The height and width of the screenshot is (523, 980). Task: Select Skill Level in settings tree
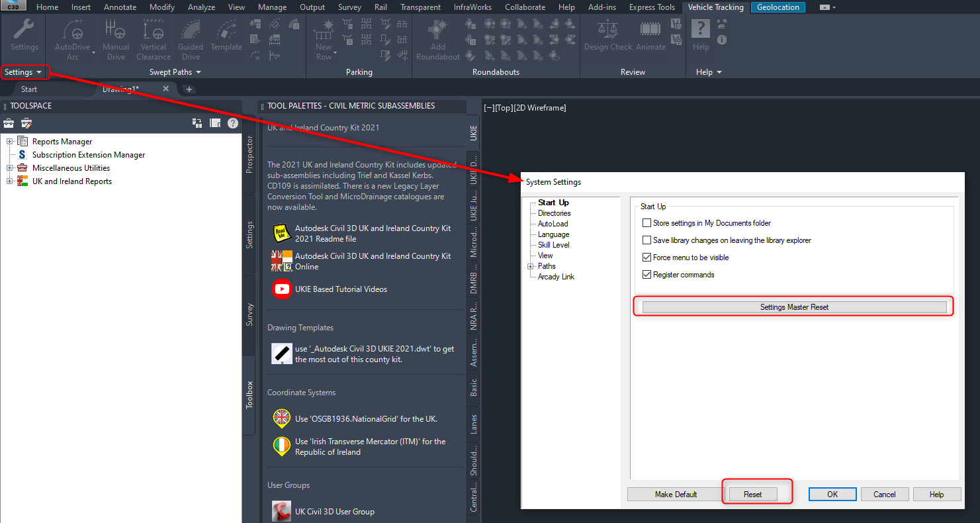553,245
